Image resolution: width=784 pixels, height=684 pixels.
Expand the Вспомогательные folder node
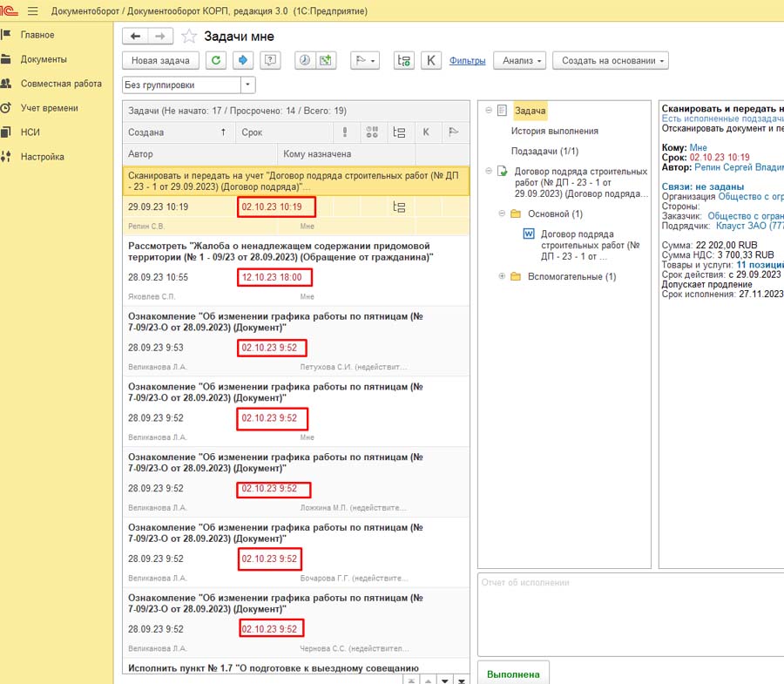click(x=502, y=276)
